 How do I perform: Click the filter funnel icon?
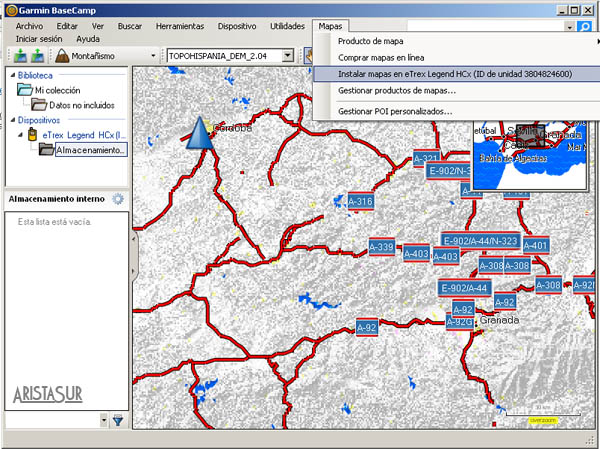118,421
